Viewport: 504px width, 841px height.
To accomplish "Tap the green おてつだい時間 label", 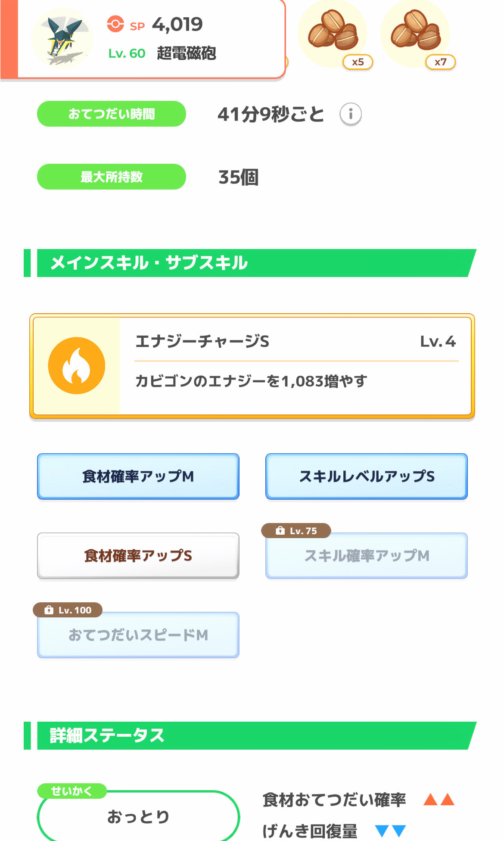I will tap(112, 114).
